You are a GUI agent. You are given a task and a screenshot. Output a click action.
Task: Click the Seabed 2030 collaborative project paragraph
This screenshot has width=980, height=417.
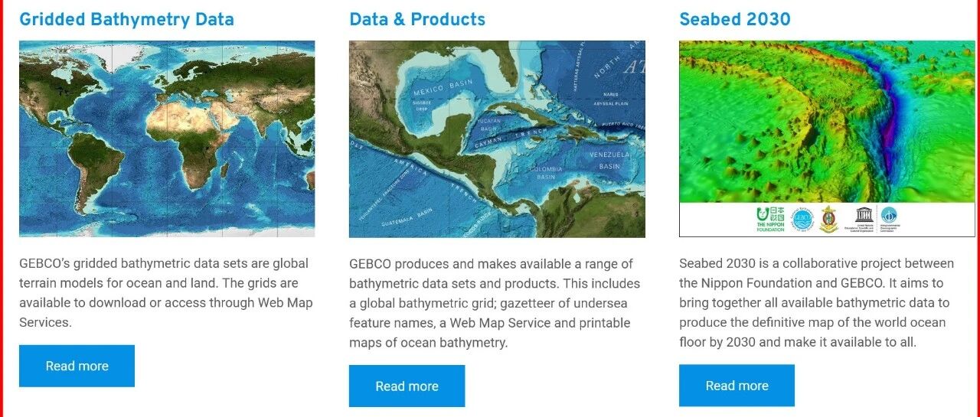coord(817,302)
